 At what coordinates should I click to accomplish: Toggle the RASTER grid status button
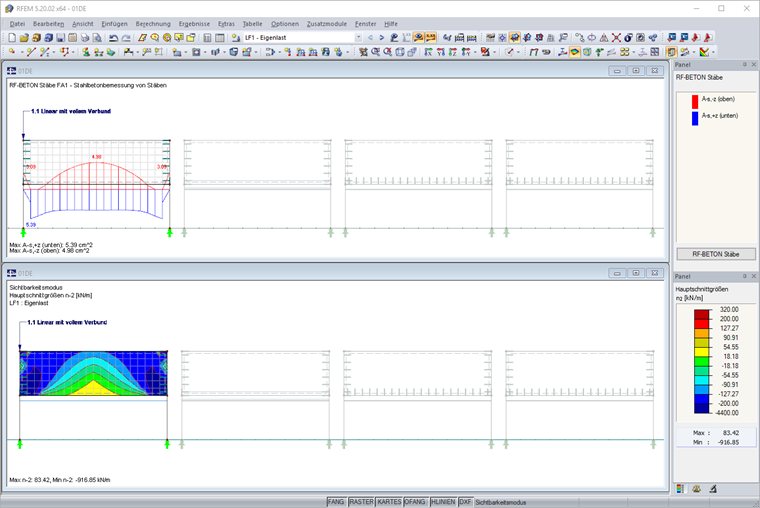[x=362, y=502]
